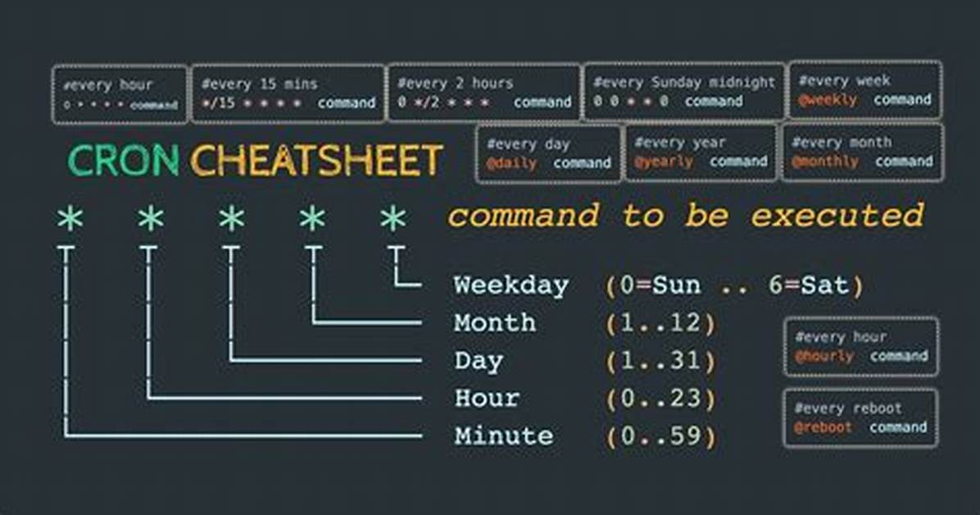This screenshot has width=980, height=515.
Task: Click the green CRON title word
Action: [x=124, y=160]
